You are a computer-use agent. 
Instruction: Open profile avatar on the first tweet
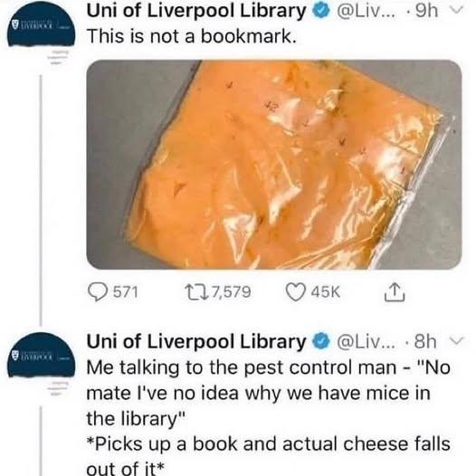coord(42,24)
